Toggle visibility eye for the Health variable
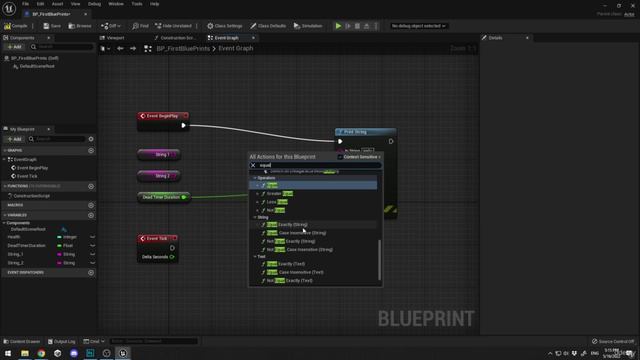This screenshot has width=640, height=360. 92,237
